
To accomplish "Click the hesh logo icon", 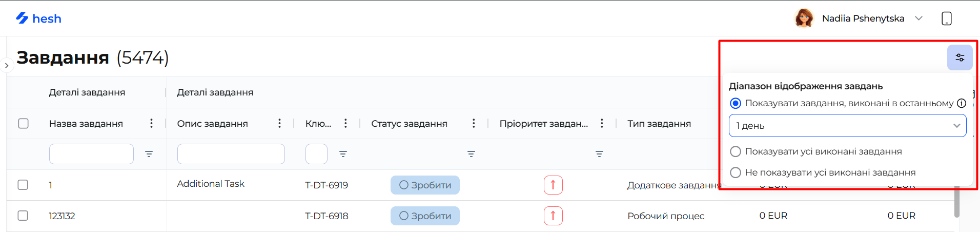I will 22,18.
